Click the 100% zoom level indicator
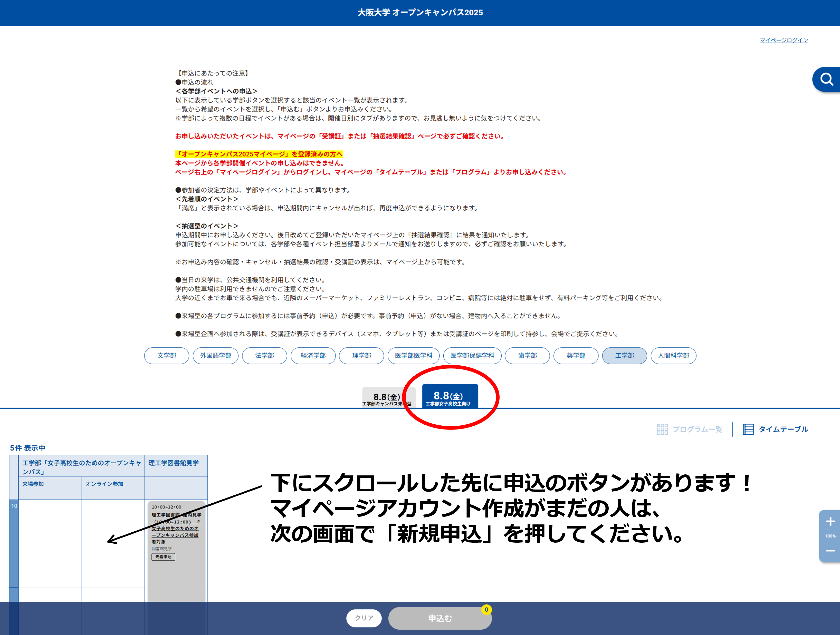The height and width of the screenshot is (635, 840). (830, 536)
